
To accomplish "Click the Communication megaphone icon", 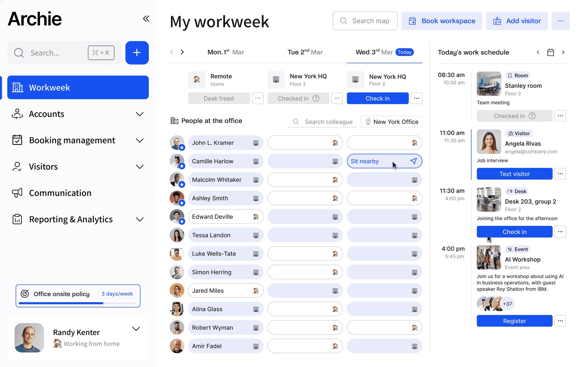I will (17, 193).
